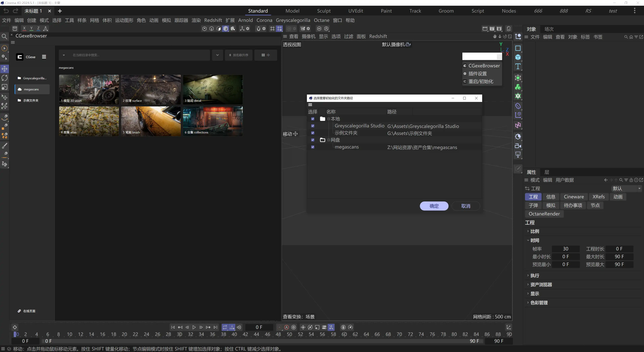The width and height of the screenshot is (644, 352).
Task: Open the search magnifier in left toolbar
Action: (x=4, y=37)
